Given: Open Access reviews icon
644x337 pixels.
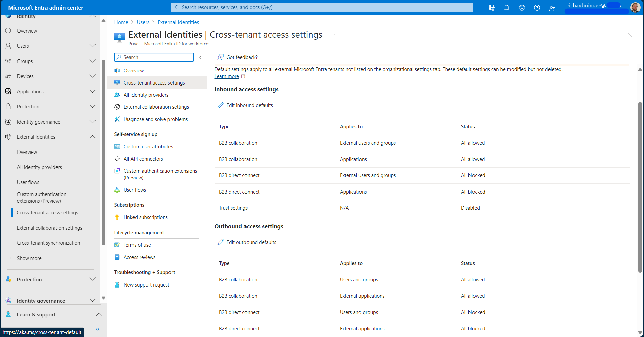Looking at the screenshot, I should coord(117,257).
